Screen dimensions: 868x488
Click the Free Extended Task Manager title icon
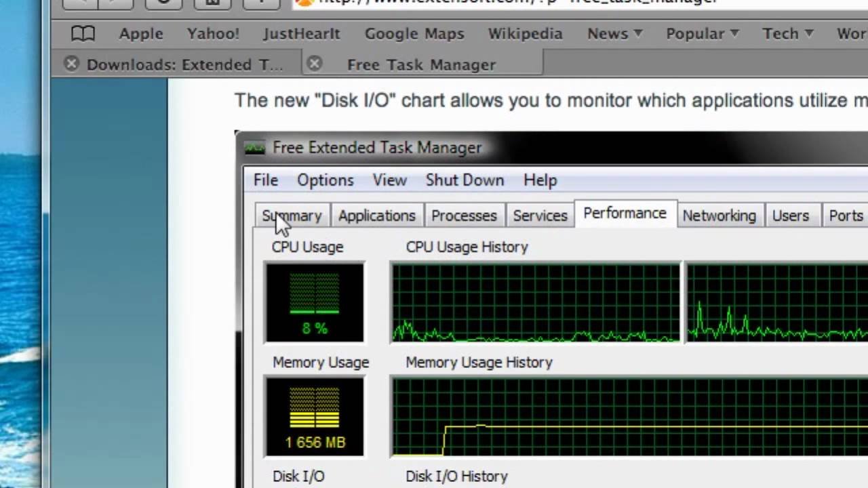coord(255,148)
